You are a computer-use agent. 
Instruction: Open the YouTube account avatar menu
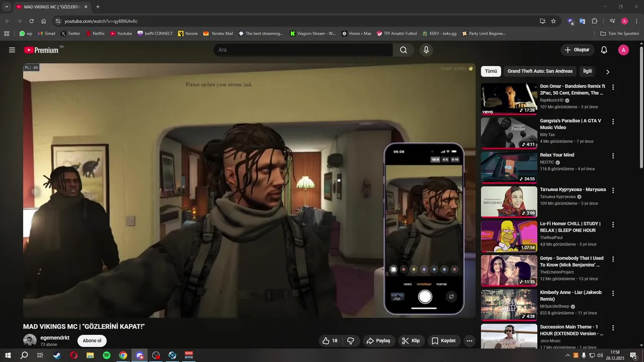(623, 50)
